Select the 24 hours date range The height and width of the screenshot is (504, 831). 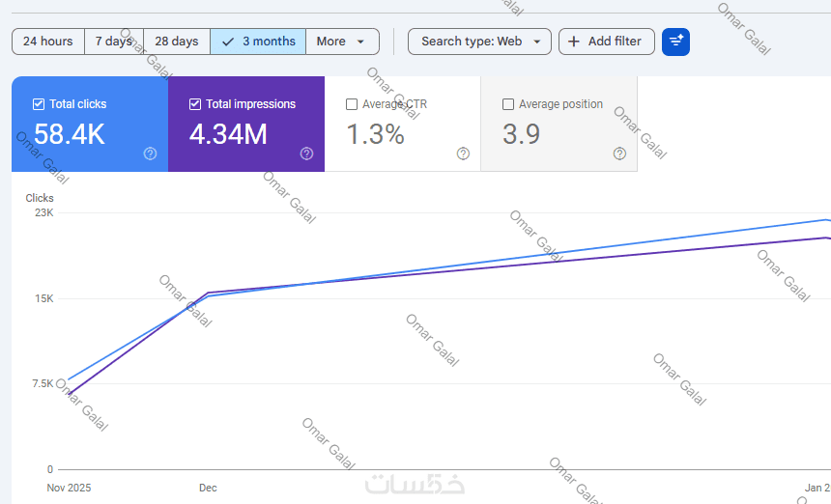(48, 42)
